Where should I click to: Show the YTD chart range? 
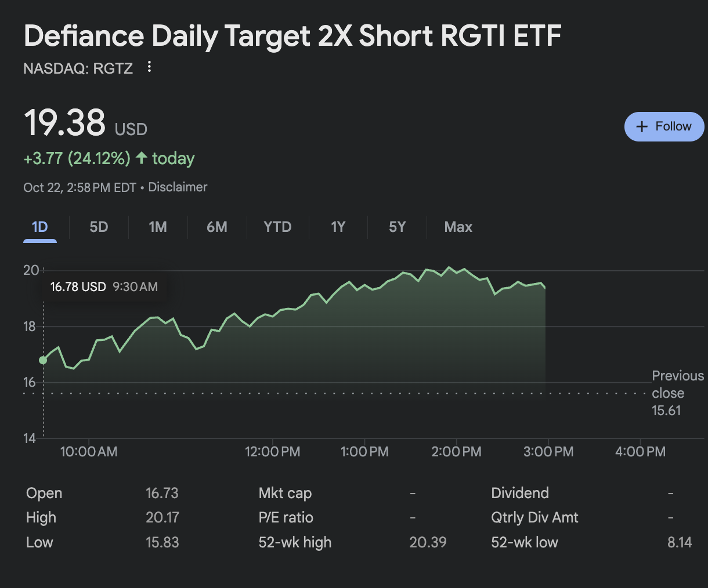point(277,227)
